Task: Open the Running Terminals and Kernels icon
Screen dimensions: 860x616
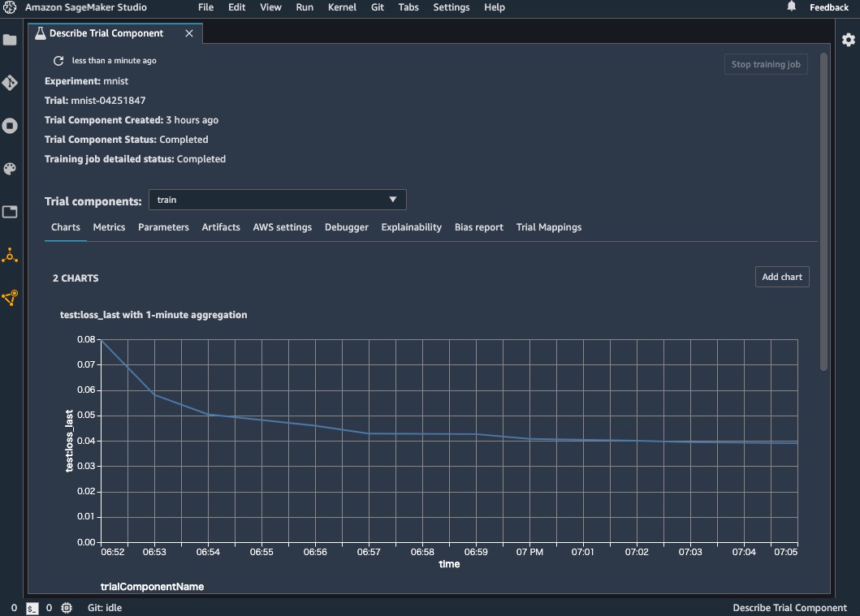Action: click(10, 126)
